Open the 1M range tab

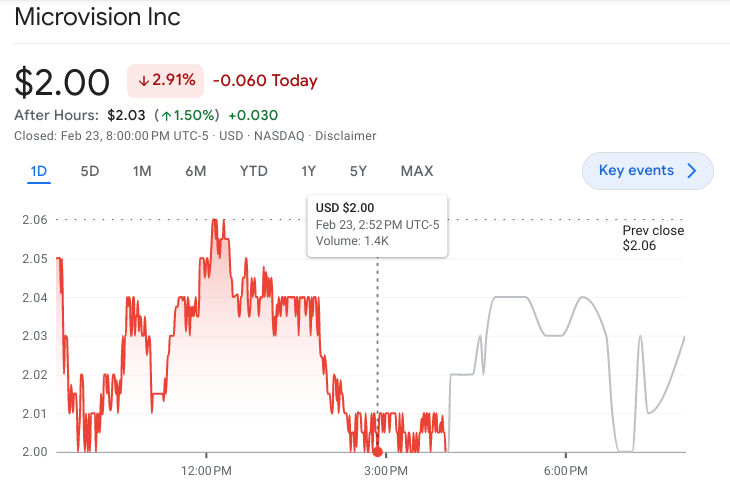(142, 171)
